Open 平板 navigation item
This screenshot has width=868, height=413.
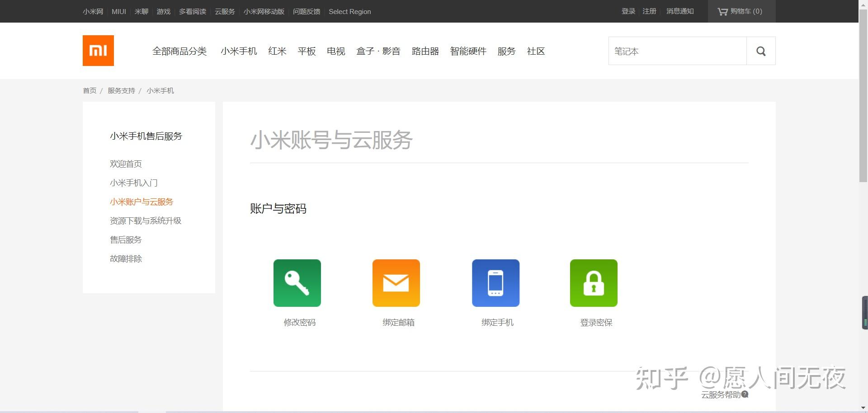(307, 51)
